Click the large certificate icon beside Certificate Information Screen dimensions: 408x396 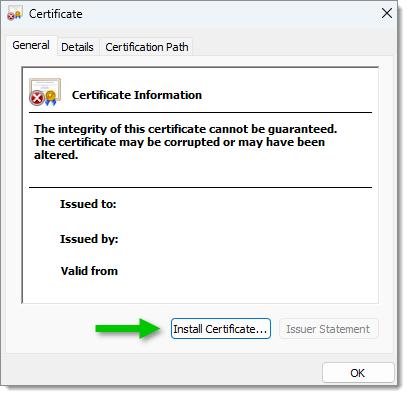point(45,92)
